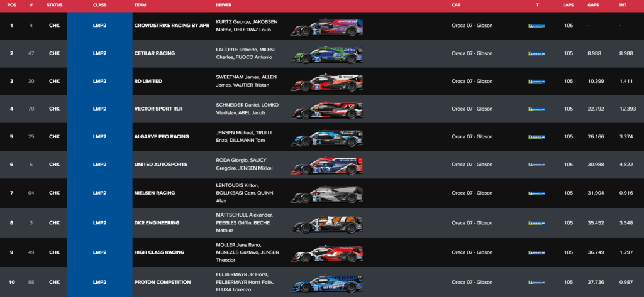Screen dimensions: 644x297
Task: Click drivers LACORTE Roberto, MILESI, FUOCO
Action: [246, 53]
